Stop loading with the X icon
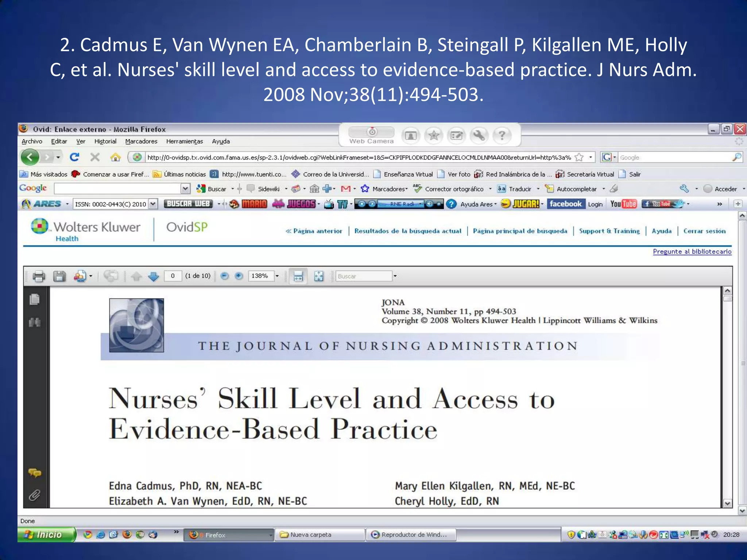Image resolution: width=747 pixels, height=560 pixels. tap(95, 157)
